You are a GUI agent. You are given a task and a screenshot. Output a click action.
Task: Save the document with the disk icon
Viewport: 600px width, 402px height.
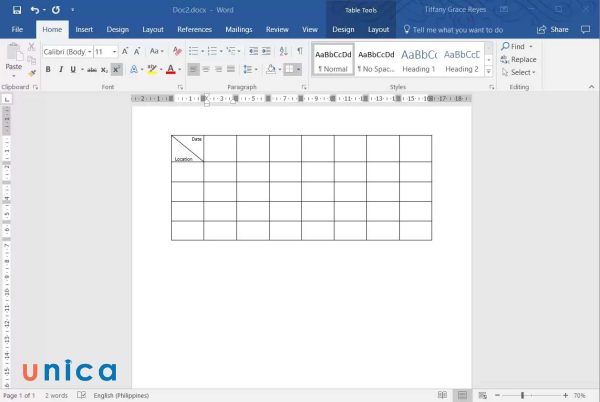click(17, 10)
